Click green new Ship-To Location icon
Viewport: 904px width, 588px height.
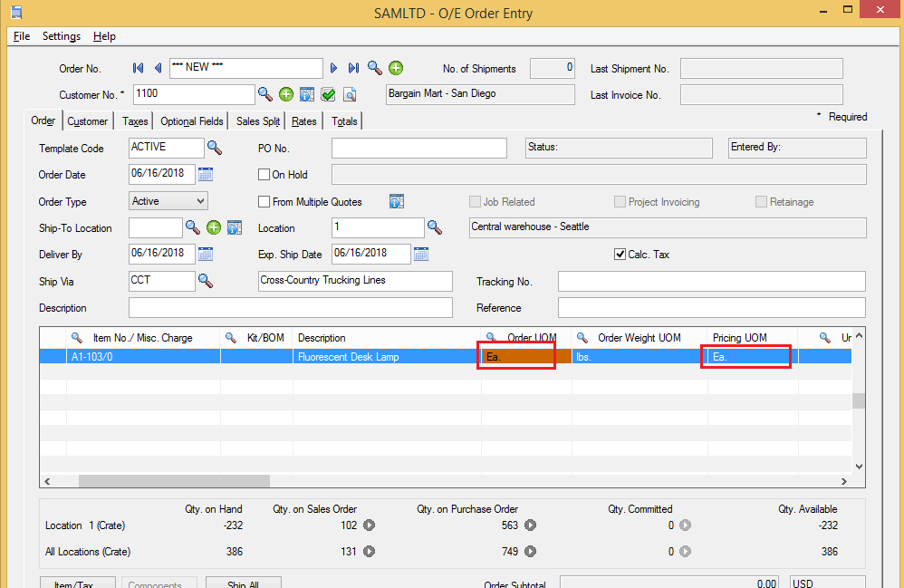(214, 227)
